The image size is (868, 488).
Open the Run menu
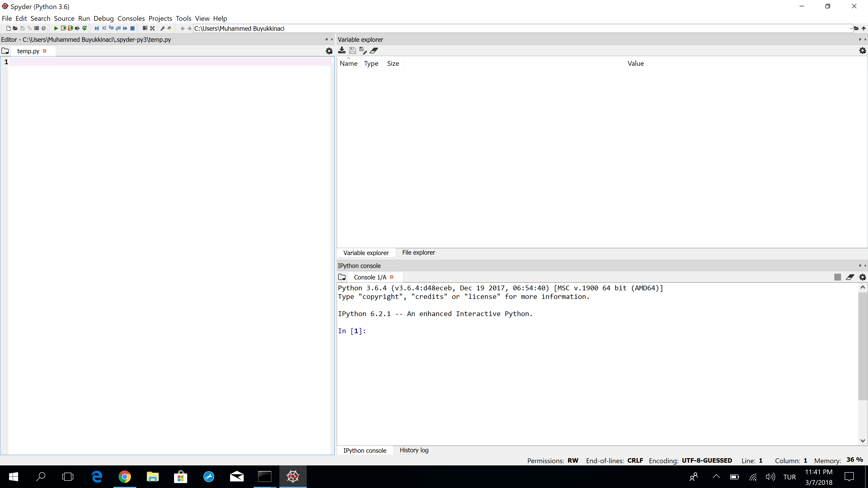pyautogui.click(x=84, y=19)
